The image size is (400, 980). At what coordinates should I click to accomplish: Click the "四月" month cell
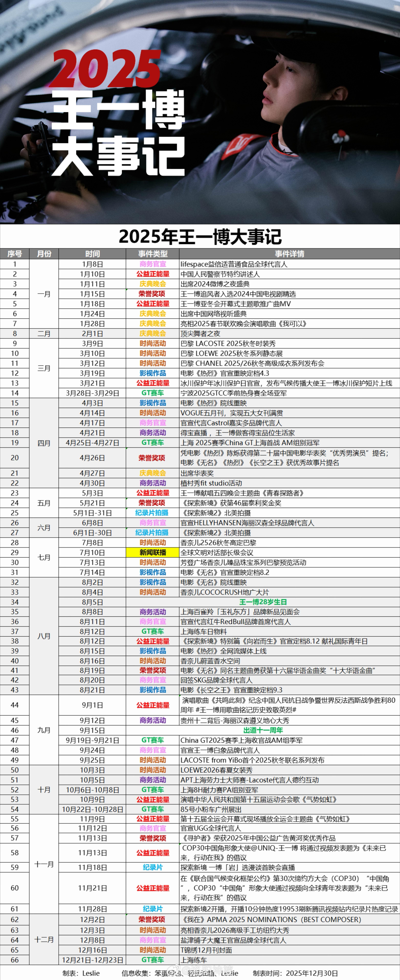(x=44, y=443)
